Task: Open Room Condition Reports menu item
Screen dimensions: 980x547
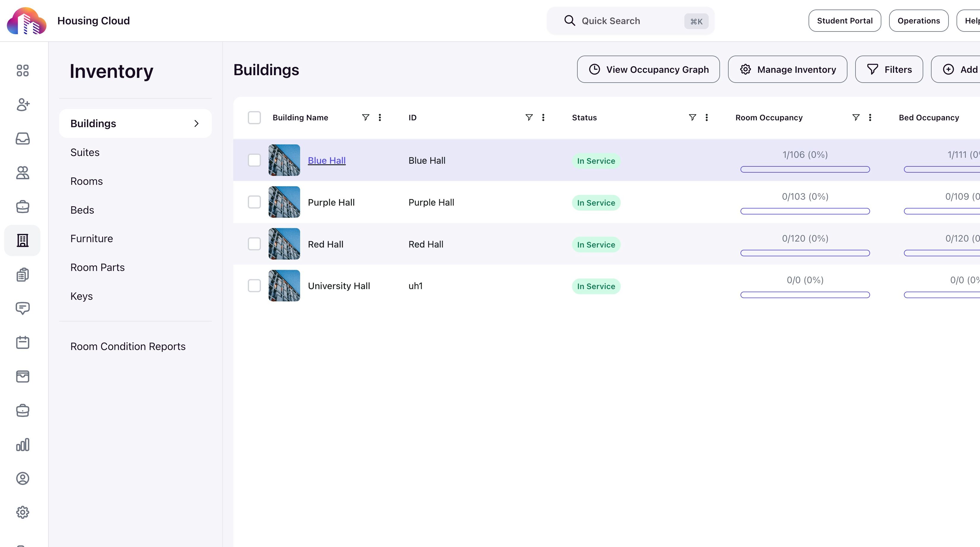Action: (128, 346)
